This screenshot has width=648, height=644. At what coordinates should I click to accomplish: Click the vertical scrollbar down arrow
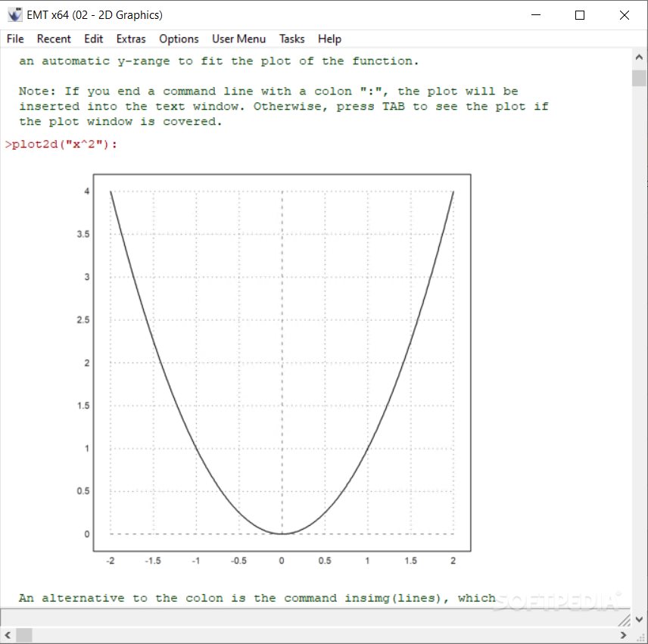pyautogui.click(x=639, y=619)
